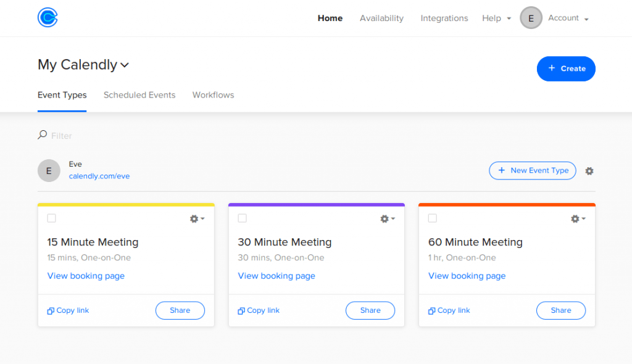This screenshot has height=364, width=632.
Task: Click the "15 mins, One-on-One" text
Action: [x=89, y=258]
